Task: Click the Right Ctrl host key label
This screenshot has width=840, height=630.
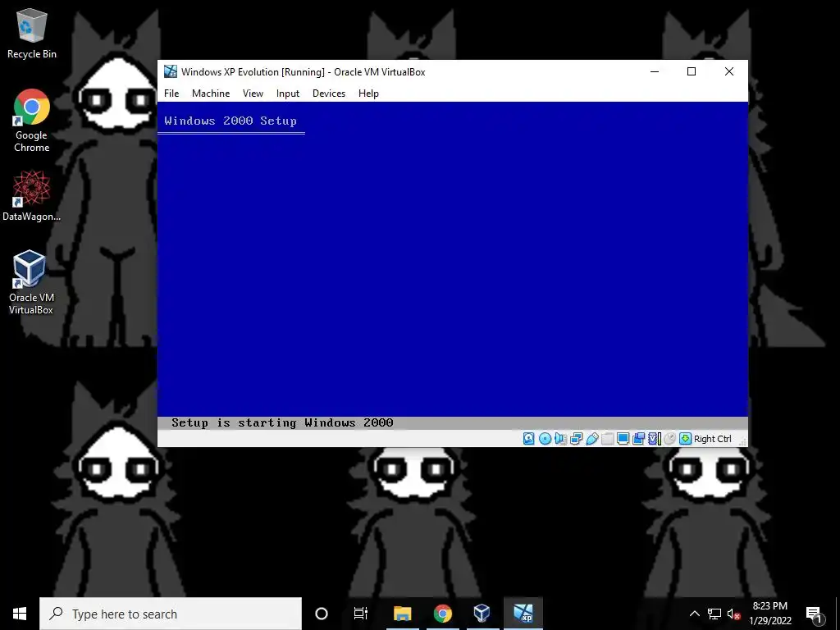Action: point(713,439)
